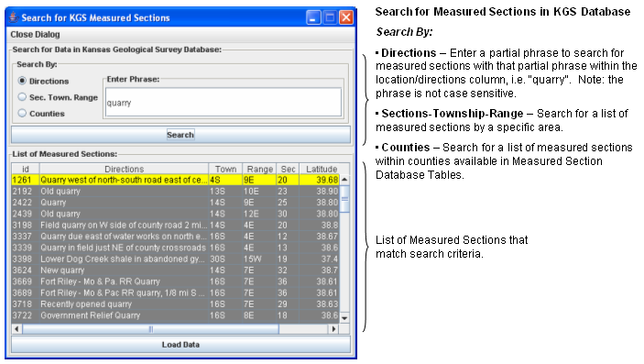644x364 pixels.
Task: Click the 39.68 latitude cell
Action: click(x=320, y=180)
